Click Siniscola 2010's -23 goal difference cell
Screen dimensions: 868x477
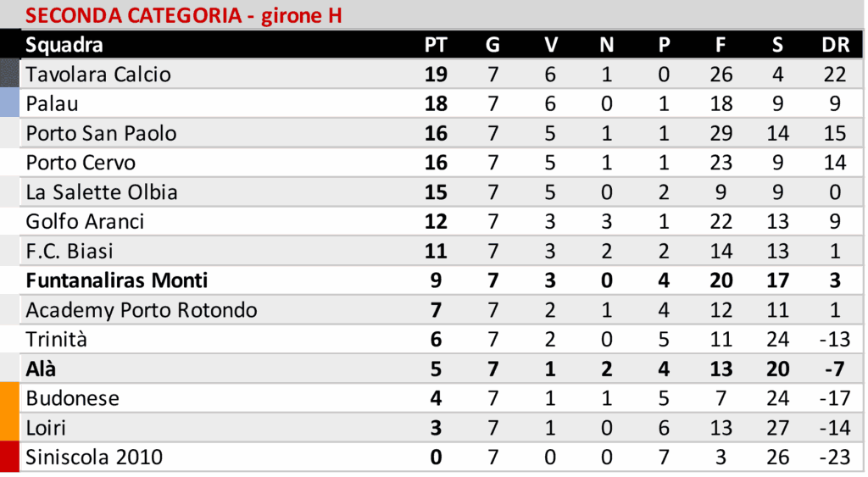pyautogui.click(x=835, y=458)
